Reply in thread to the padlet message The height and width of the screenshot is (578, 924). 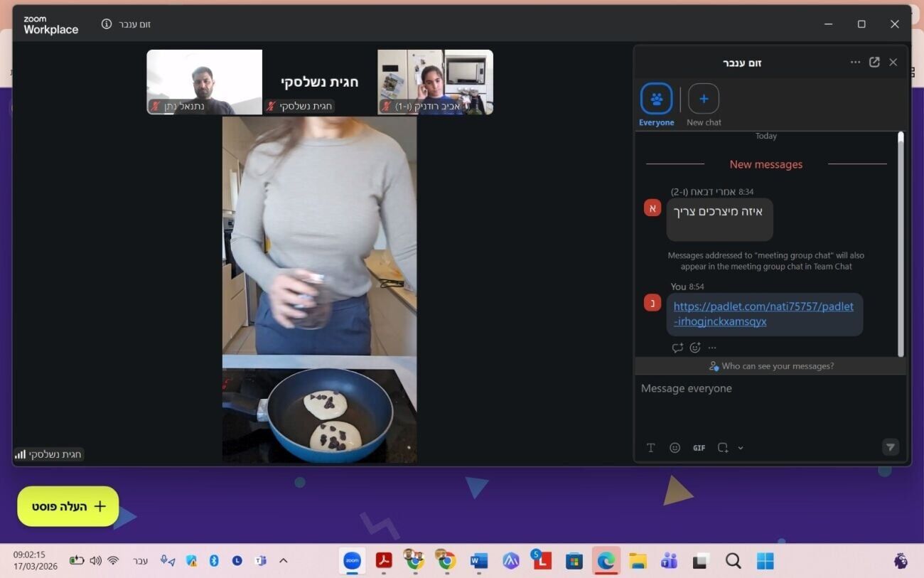[x=677, y=348]
